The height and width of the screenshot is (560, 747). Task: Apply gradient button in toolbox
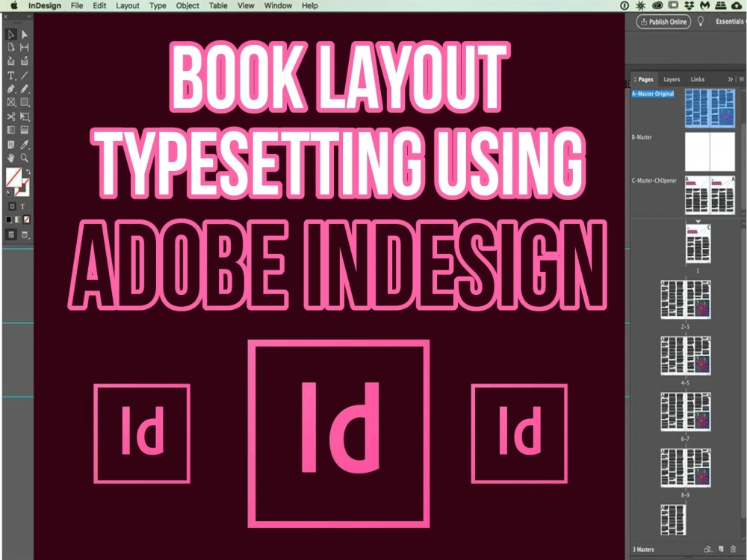pyautogui.click(x=18, y=220)
